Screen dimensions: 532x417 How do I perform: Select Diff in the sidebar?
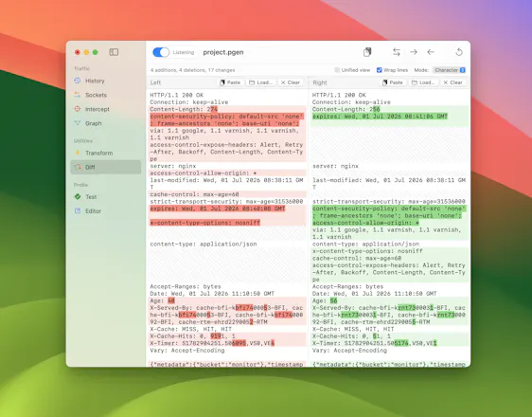point(106,167)
